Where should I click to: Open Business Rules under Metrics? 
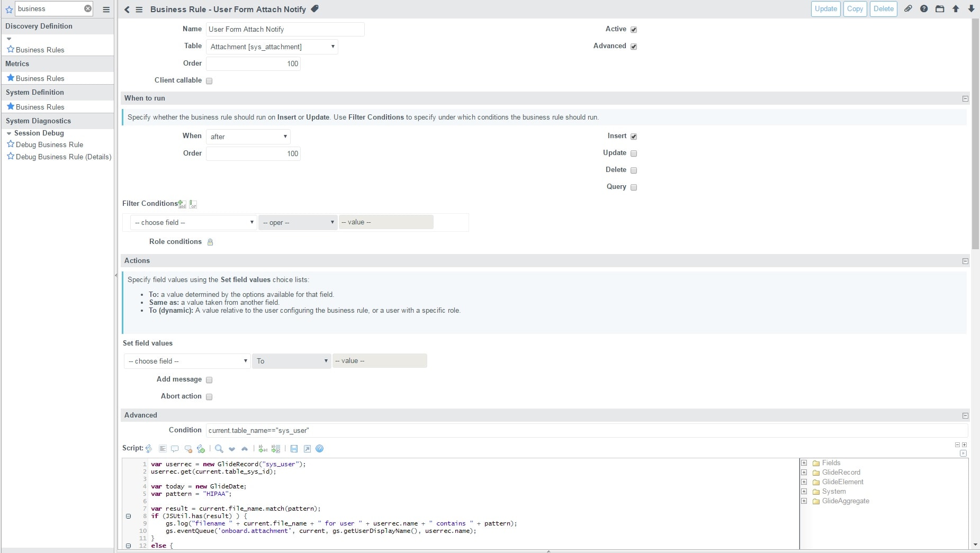tap(40, 78)
